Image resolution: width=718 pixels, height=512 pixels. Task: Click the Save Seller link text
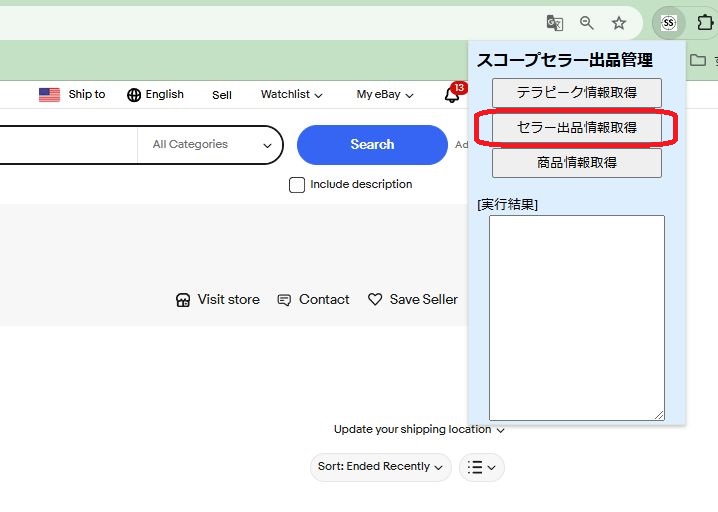(424, 300)
